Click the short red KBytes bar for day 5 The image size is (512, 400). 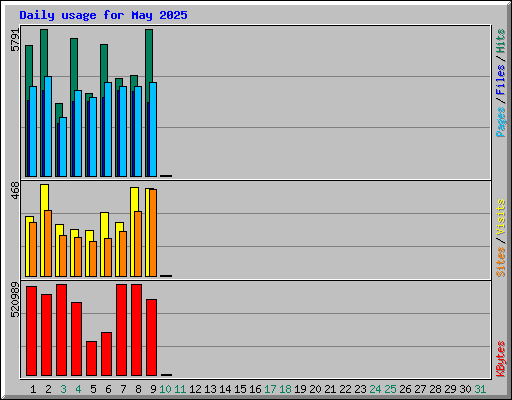[x=91, y=358]
